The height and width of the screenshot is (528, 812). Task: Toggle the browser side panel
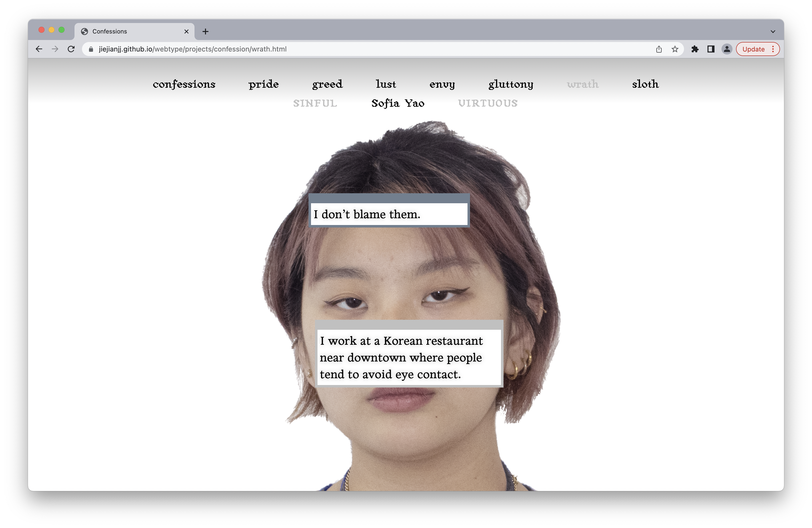coord(711,49)
